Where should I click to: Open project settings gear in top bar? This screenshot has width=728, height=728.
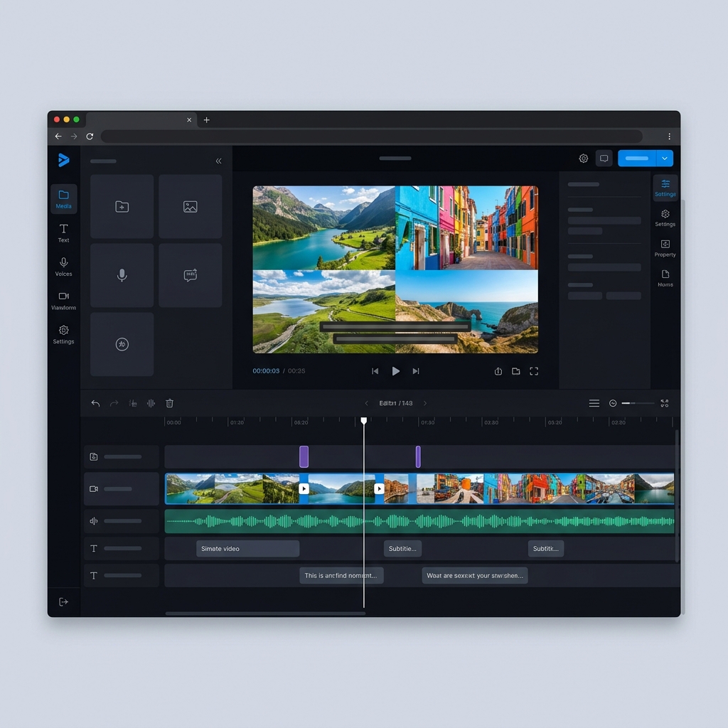click(x=584, y=159)
